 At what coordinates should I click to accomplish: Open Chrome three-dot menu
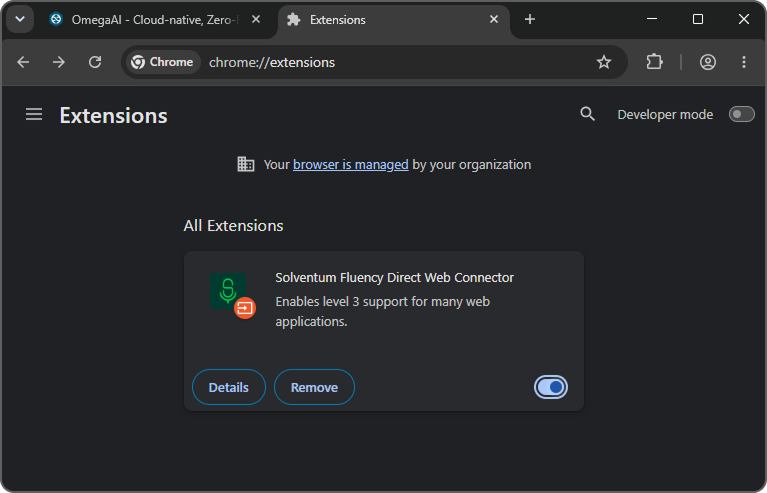744,62
